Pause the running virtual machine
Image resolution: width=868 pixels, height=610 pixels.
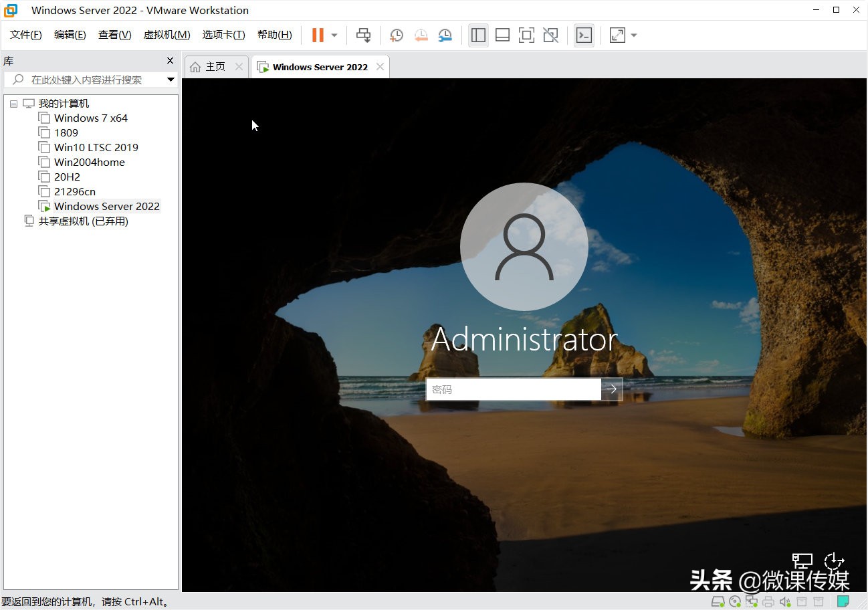(318, 35)
